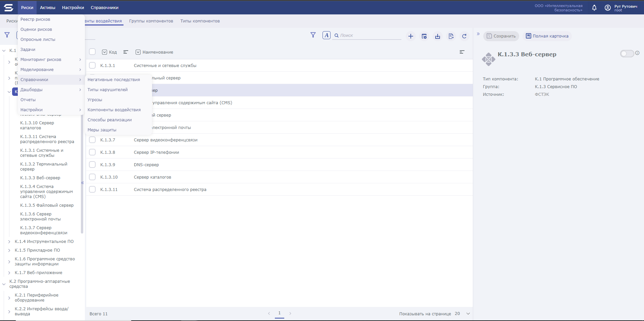Click the К.1.3 Сервисное ПО group link
Screen dimensions: 644x321
coord(556,87)
